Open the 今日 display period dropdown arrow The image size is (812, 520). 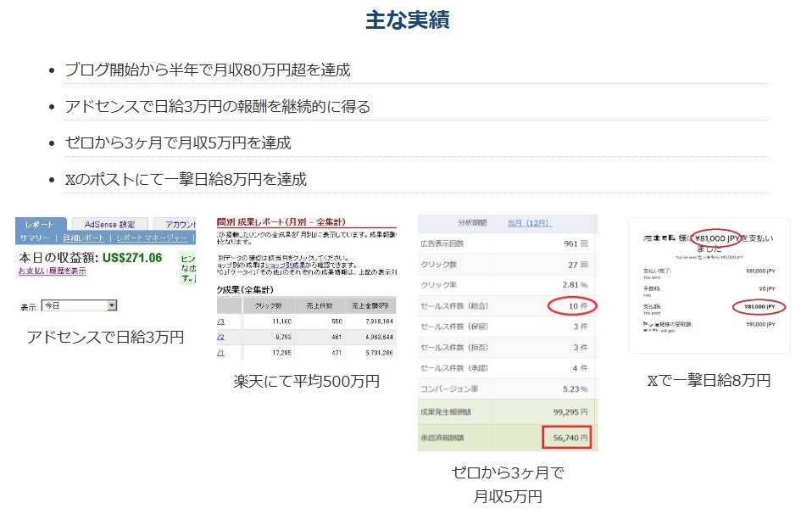point(112,305)
